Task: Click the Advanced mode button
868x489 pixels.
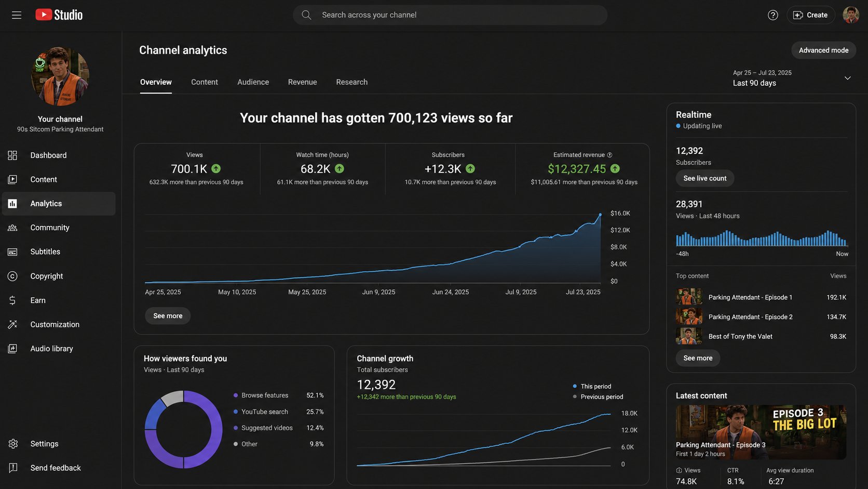Action: coord(823,50)
